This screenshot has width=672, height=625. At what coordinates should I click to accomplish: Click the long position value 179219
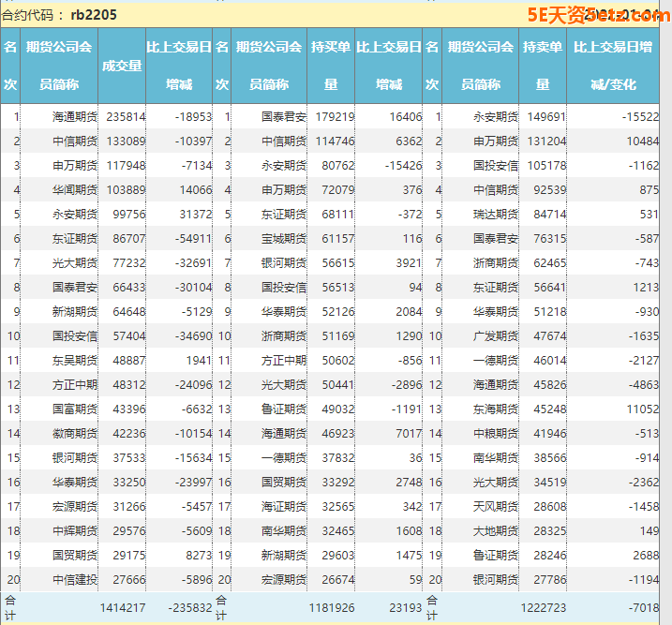click(335, 117)
